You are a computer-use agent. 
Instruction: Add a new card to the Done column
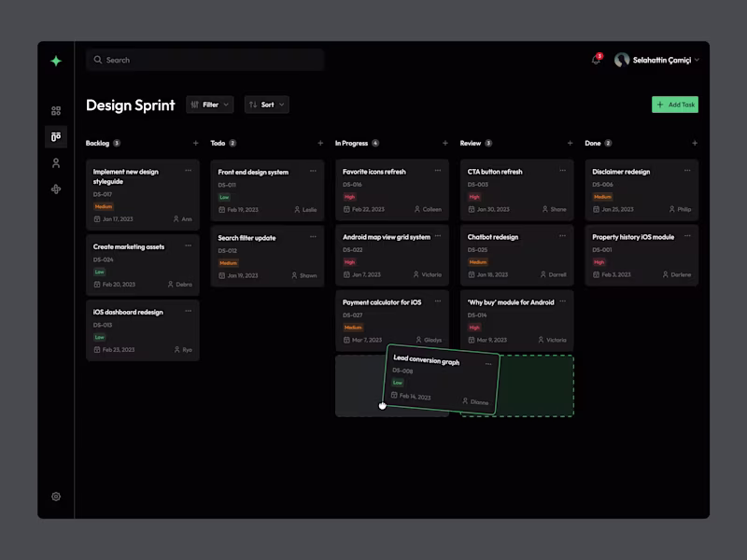pos(695,143)
